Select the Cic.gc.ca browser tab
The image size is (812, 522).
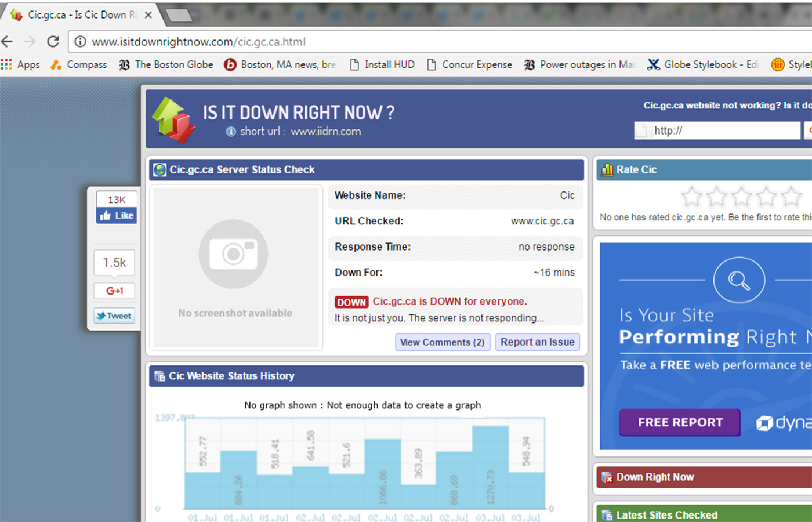pyautogui.click(x=81, y=15)
